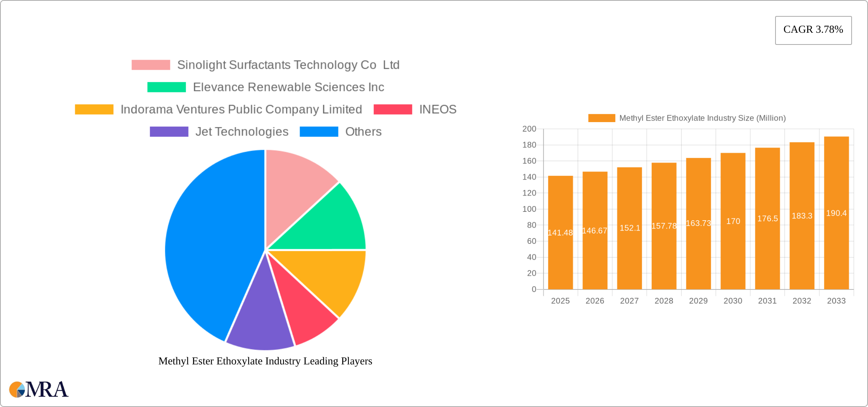The height and width of the screenshot is (407, 868).
Task: Click the 2025 x-axis label
Action: pyautogui.click(x=560, y=301)
